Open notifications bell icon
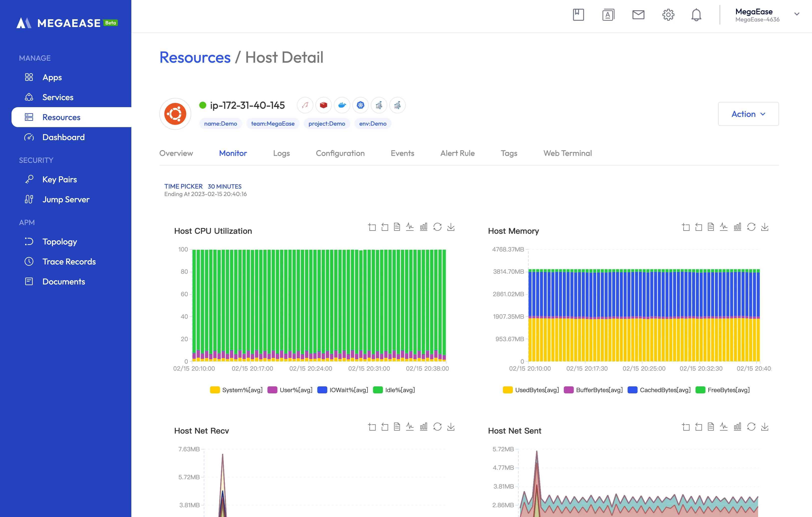Screen dimensions: 812x517 click(x=696, y=15)
